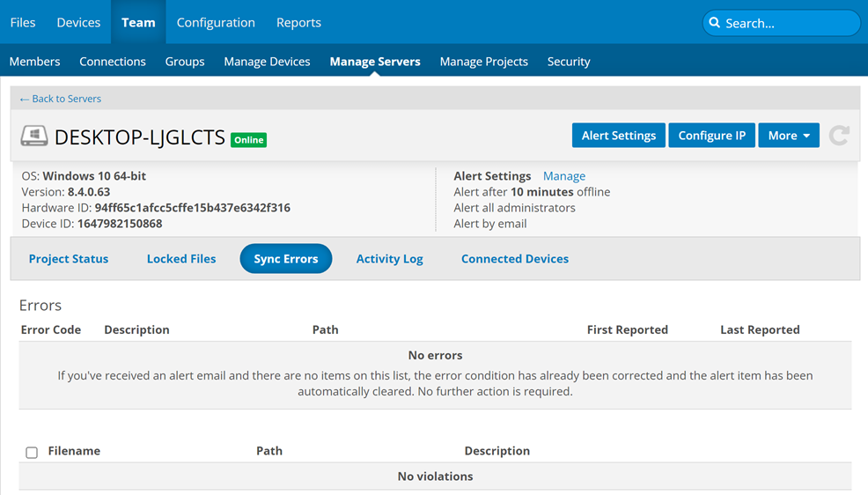
Task: Toggle the Filename select-all checkbox
Action: click(x=32, y=452)
